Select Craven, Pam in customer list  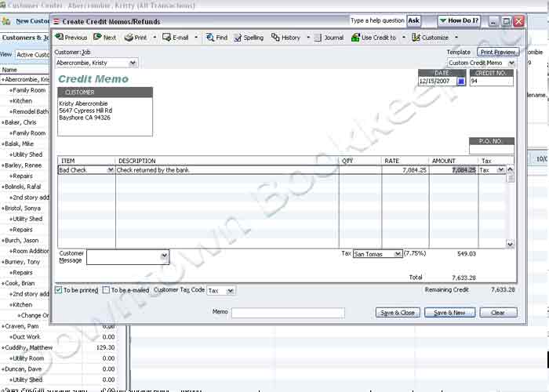pyautogui.click(x=21, y=326)
